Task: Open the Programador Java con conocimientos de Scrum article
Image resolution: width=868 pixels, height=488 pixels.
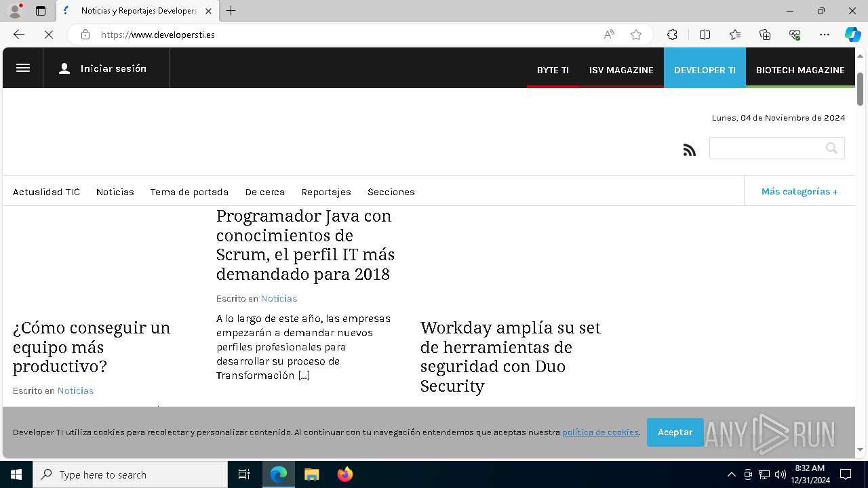Action: pos(305,245)
